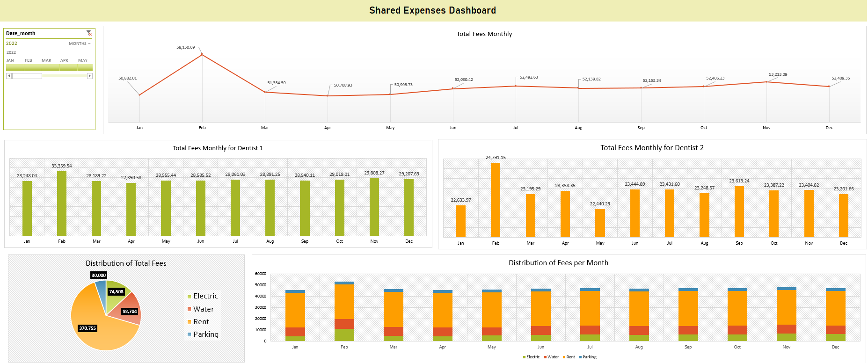Viewport: 868px width, 363px height.
Task: Click the Rent legend entry below the stacked chart
Action: (569, 357)
